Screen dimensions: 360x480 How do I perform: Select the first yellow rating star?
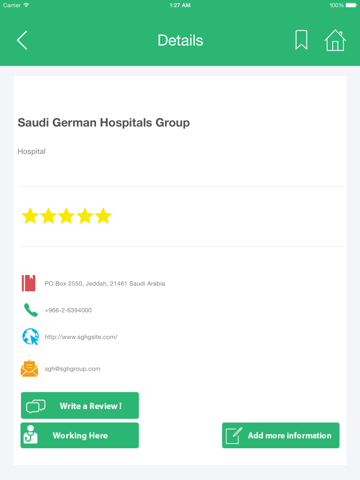coord(30,216)
